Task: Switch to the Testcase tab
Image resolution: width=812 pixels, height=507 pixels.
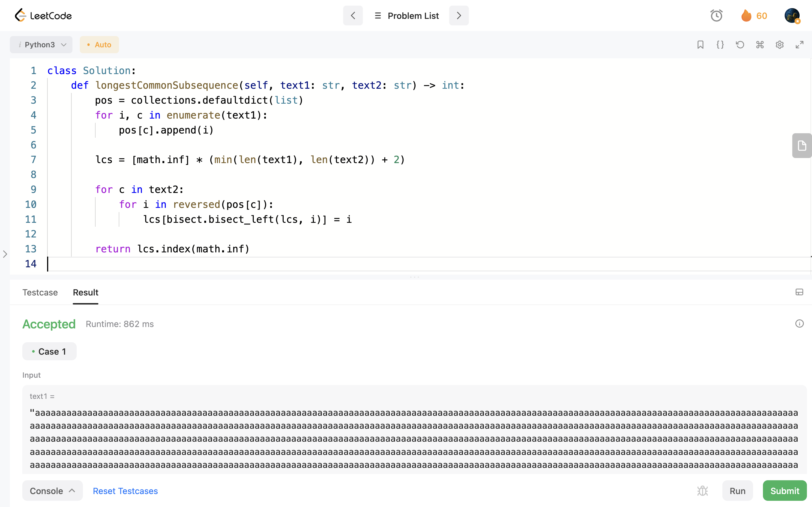Action: click(x=40, y=292)
